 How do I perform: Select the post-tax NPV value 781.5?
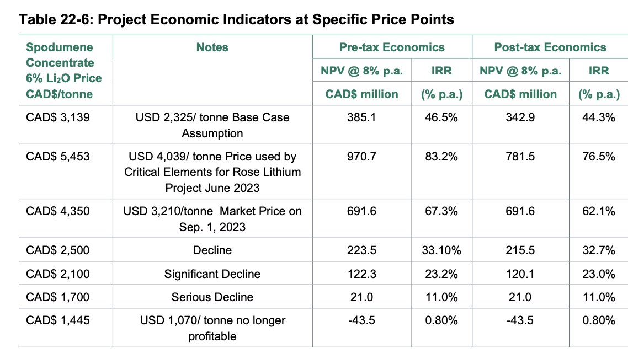(520, 157)
